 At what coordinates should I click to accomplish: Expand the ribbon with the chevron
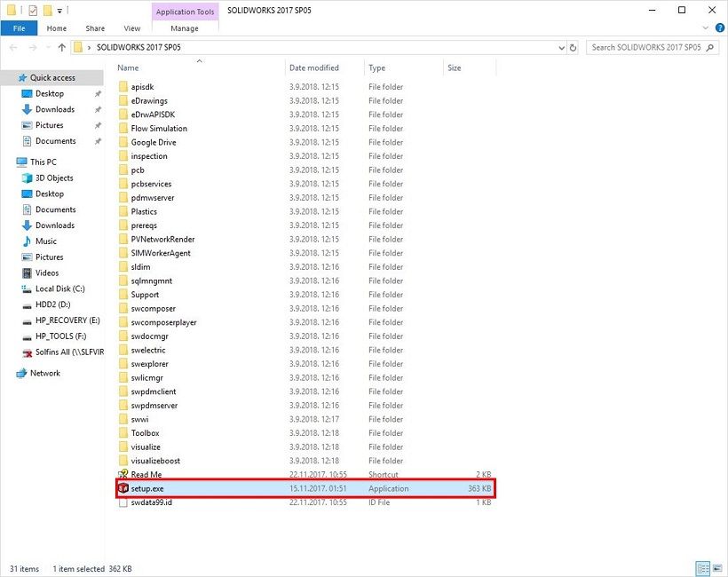click(x=703, y=28)
